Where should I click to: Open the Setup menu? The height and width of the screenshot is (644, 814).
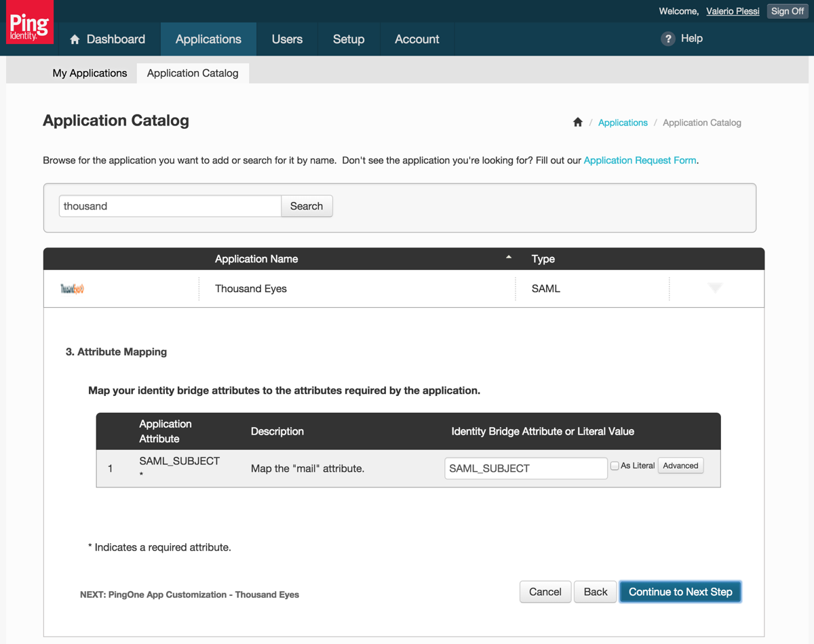[349, 39]
